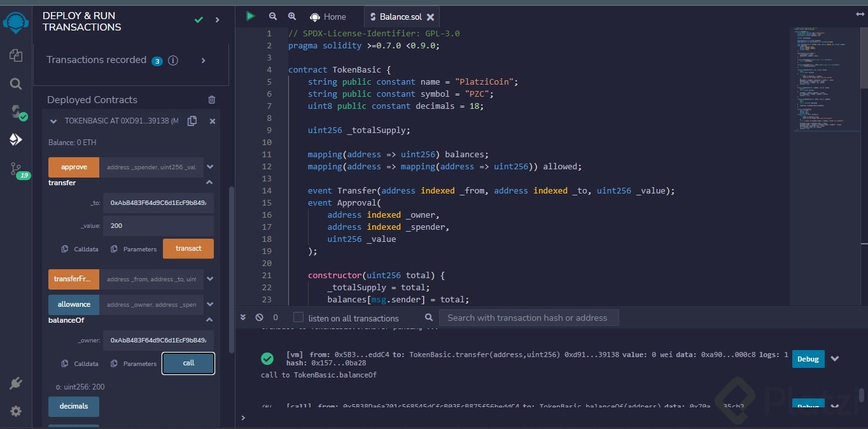868x429 pixels.
Task: Click the transact button
Action: [188, 249]
